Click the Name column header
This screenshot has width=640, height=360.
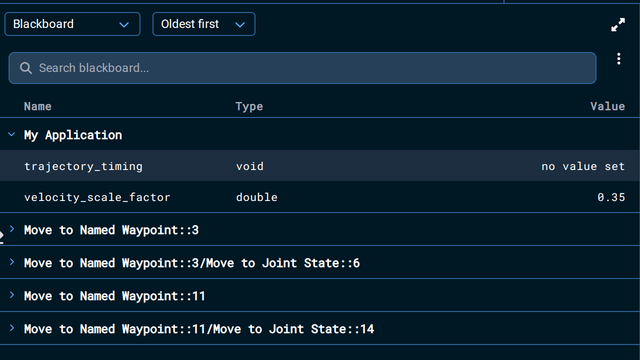pos(38,107)
